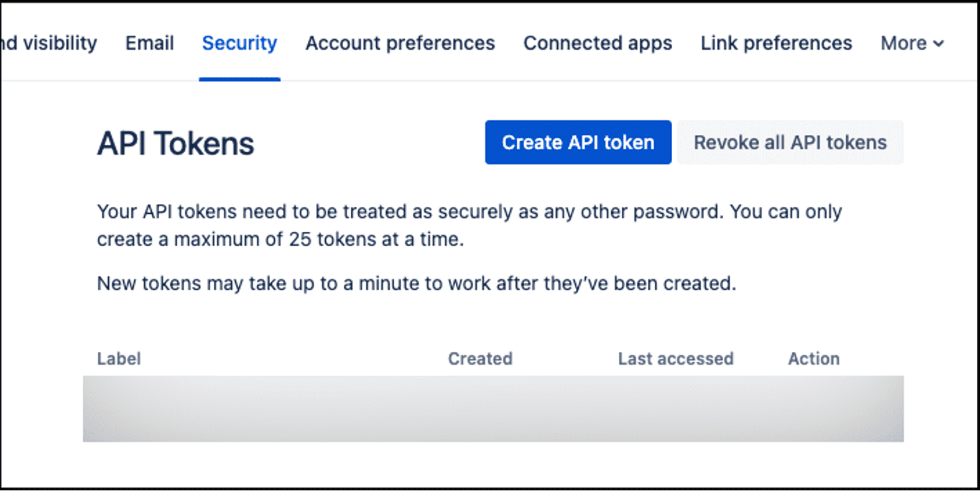Open the partially visible visibility tab
Image resolution: width=980 pixels, height=491 pixels.
(49, 43)
